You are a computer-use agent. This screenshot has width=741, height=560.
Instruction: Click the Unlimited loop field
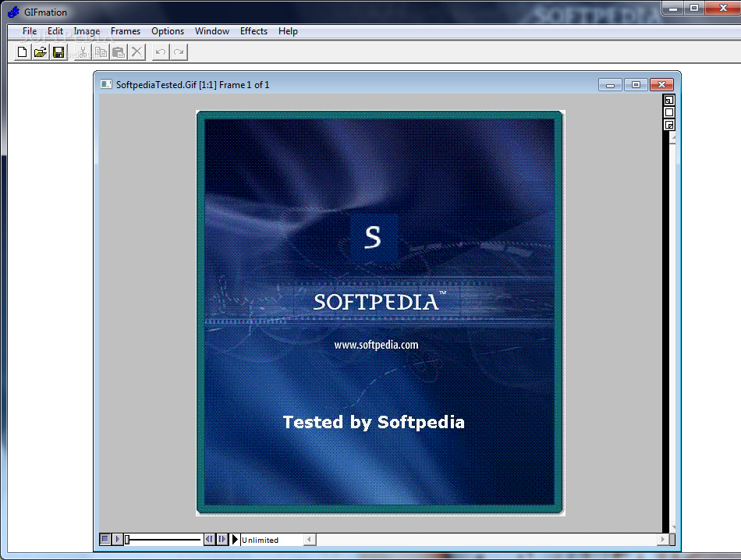click(271, 540)
